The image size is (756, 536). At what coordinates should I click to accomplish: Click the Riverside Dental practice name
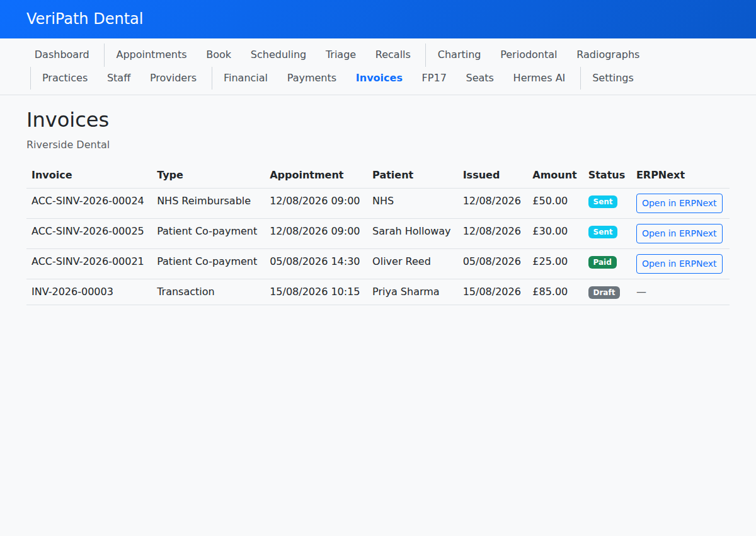tap(68, 145)
